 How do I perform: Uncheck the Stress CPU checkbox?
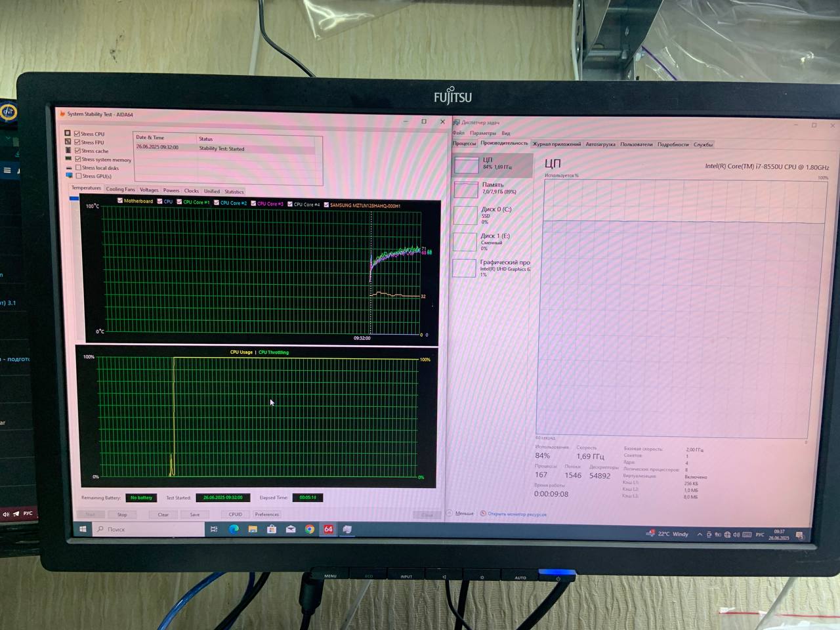pyautogui.click(x=77, y=134)
